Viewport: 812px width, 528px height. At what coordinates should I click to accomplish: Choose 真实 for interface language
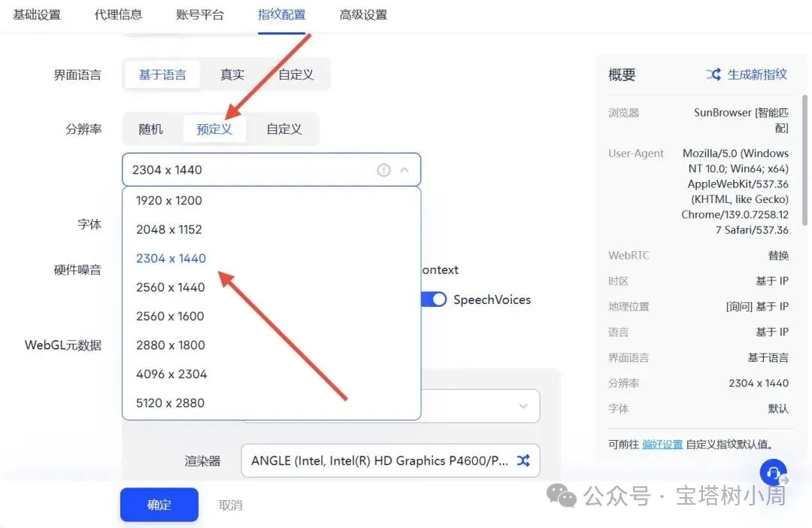[x=232, y=74]
